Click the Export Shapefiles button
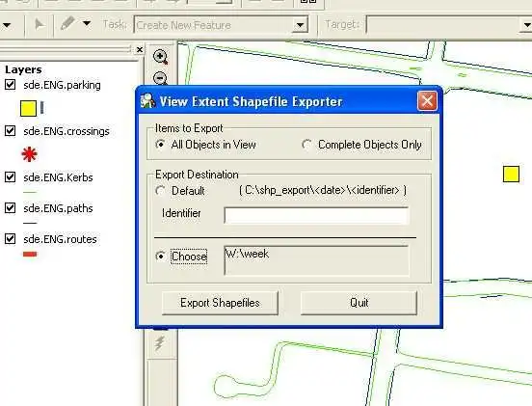This screenshot has width=532, height=406. coord(220,303)
